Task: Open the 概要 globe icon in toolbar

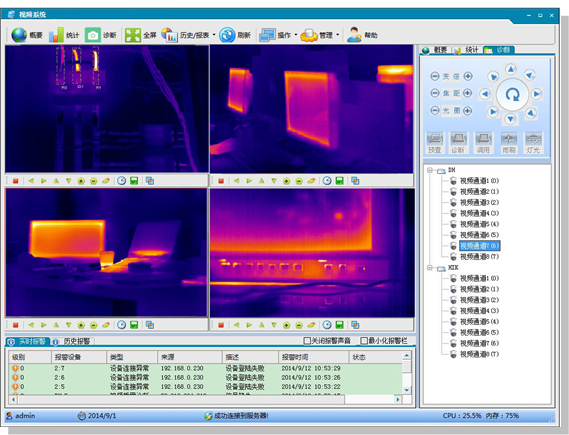Action: 19,35
